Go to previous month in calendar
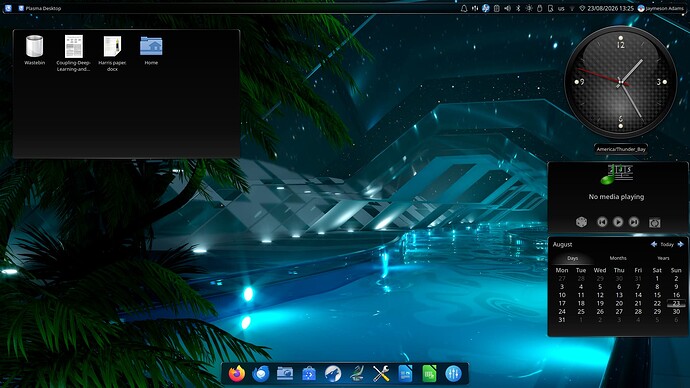 [x=654, y=244]
